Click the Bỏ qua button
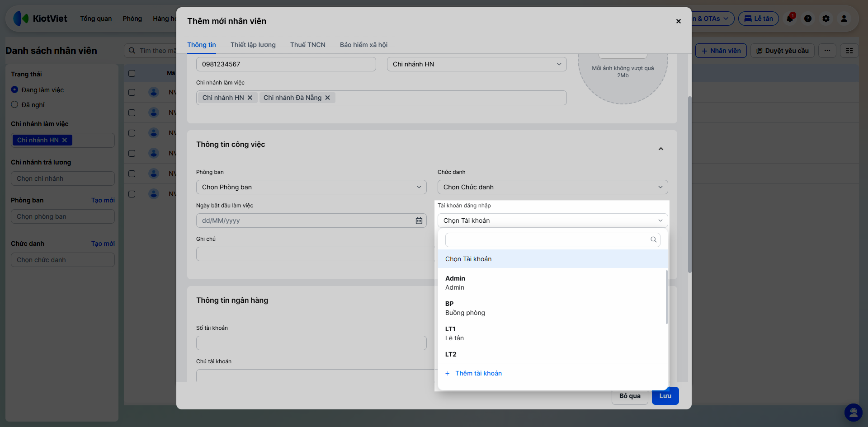 coord(630,396)
